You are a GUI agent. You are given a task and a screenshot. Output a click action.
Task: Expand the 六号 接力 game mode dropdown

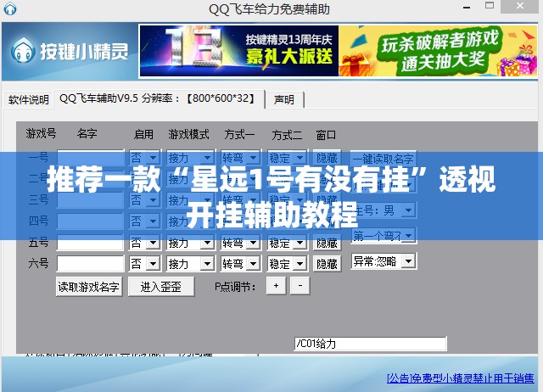[190, 264]
